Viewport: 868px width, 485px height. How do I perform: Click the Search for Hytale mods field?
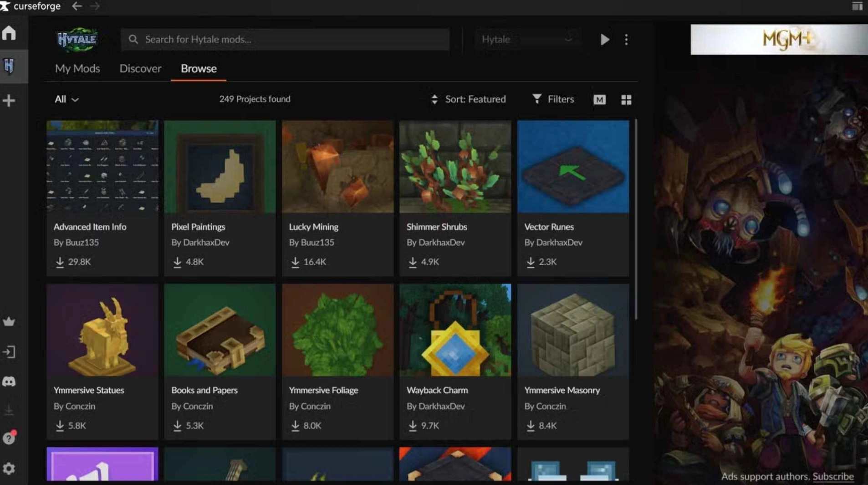[286, 40]
